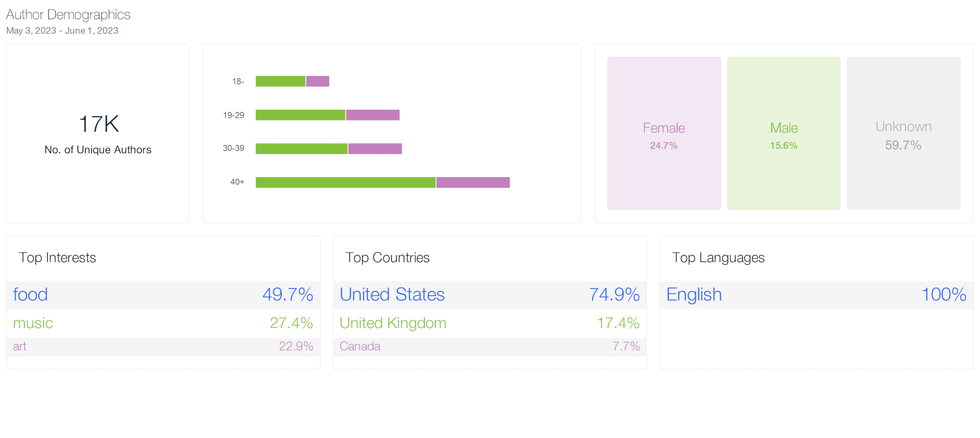Image resolution: width=980 pixels, height=438 pixels.
Task: Select the art interest row
Action: pyautogui.click(x=163, y=347)
